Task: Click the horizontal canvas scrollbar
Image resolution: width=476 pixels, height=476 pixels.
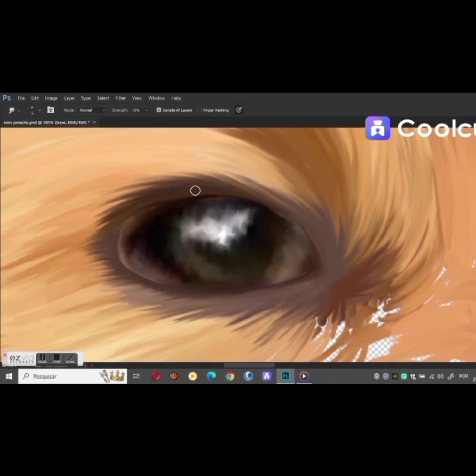Action: pos(249,365)
